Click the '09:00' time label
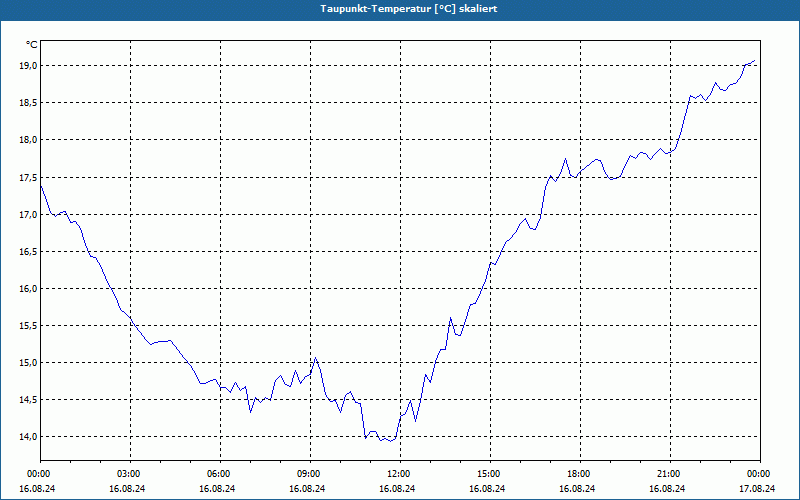The width and height of the screenshot is (800, 500). 310,474
